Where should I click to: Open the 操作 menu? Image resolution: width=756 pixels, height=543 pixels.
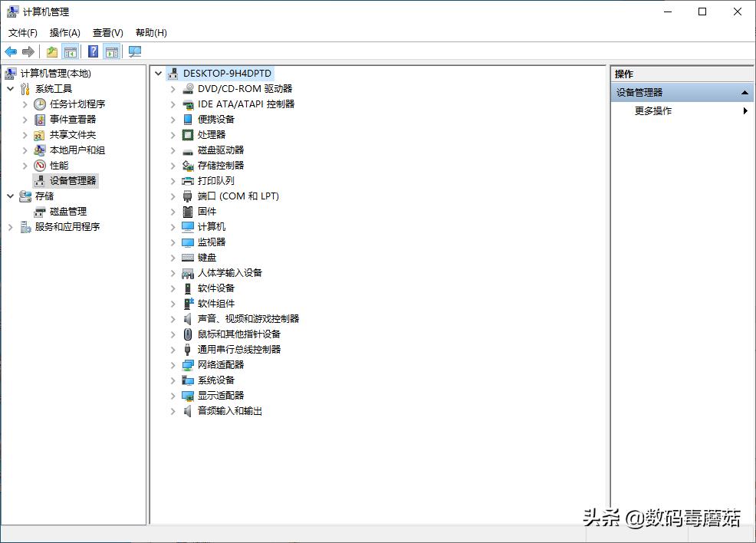click(x=64, y=32)
